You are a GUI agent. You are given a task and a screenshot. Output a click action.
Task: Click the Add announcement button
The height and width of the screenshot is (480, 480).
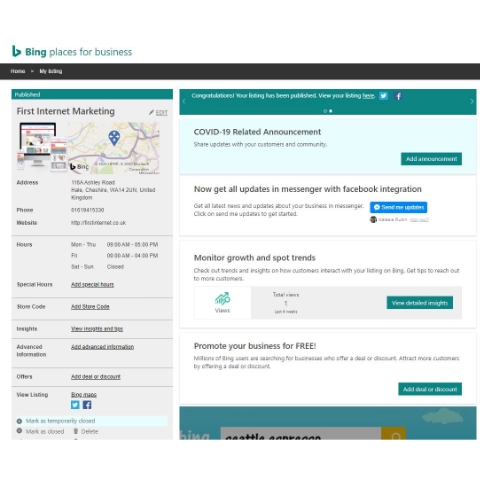[x=431, y=159]
